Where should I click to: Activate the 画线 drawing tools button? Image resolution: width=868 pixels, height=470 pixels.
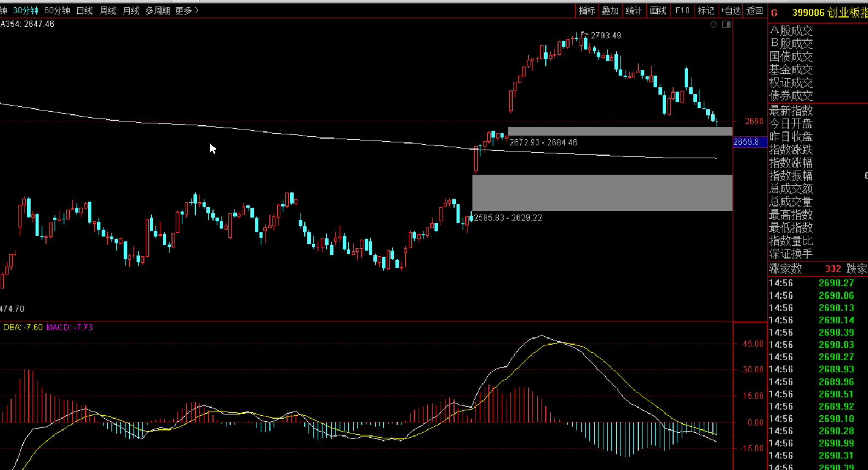pos(658,10)
